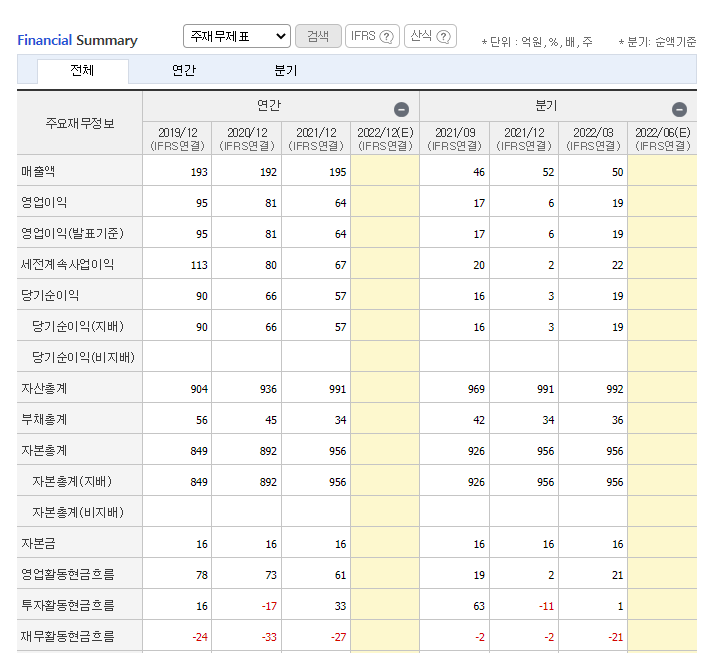Viewport: 708px width, 653px height.
Task: Click the 세전계속사업이익 row label
Action: [67, 265]
